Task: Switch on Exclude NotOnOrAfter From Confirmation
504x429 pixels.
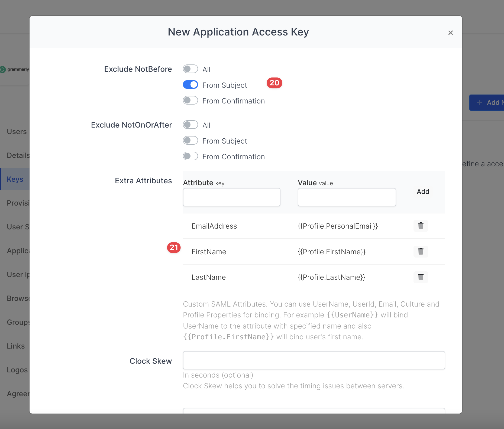Action: tap(190, 156)
